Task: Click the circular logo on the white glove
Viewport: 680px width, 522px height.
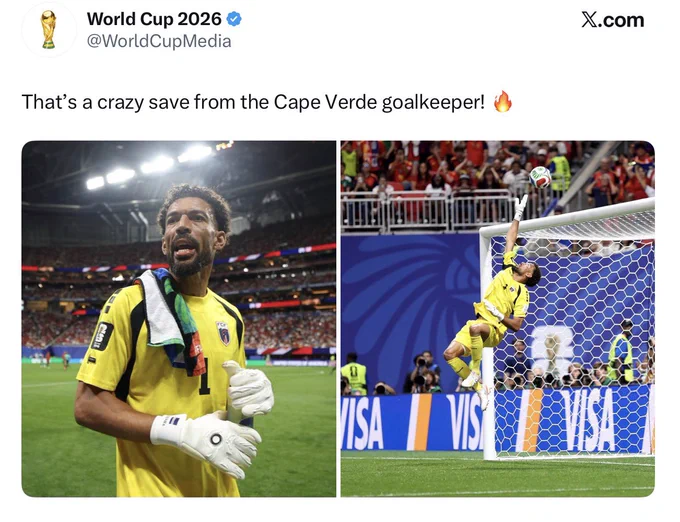Action: click(216, 439)
